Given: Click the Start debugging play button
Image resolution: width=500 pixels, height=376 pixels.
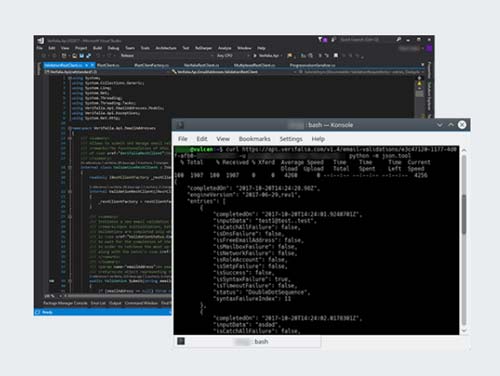Looking at the screenshot, I should pos(255,56).
